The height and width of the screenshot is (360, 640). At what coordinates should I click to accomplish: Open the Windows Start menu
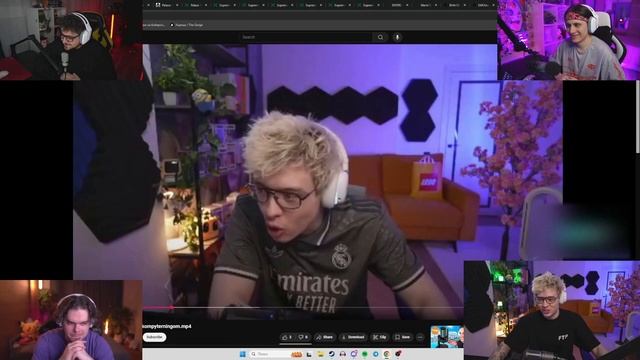pyautogui.click(x=243, y=354)
